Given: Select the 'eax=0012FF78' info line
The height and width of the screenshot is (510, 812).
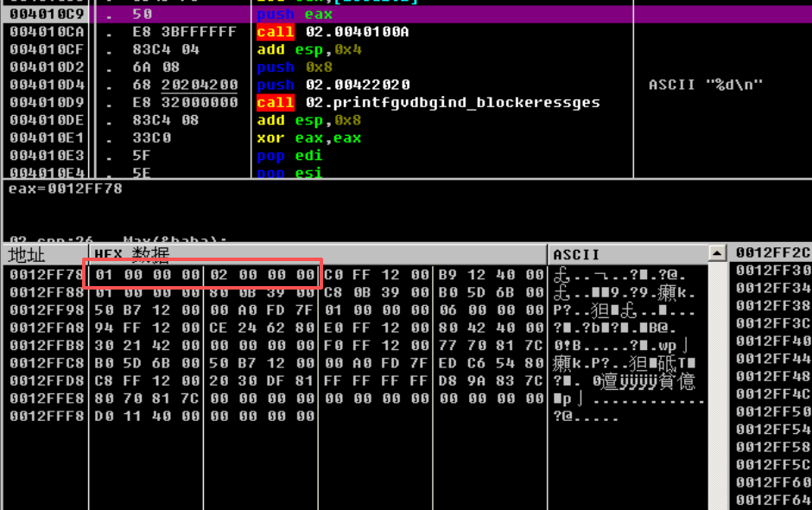Looking at the screenshot, I should tap(66, 188).
